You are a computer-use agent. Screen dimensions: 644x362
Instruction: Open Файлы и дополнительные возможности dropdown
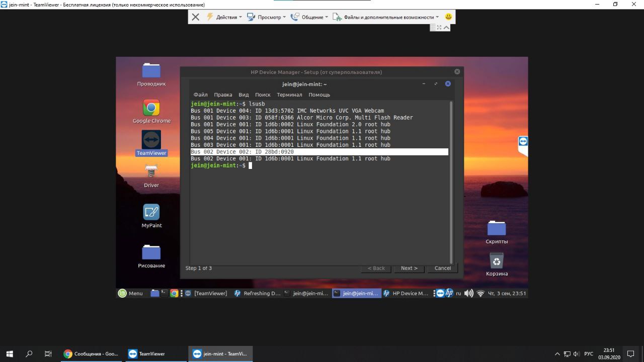(x=385, y=17)
